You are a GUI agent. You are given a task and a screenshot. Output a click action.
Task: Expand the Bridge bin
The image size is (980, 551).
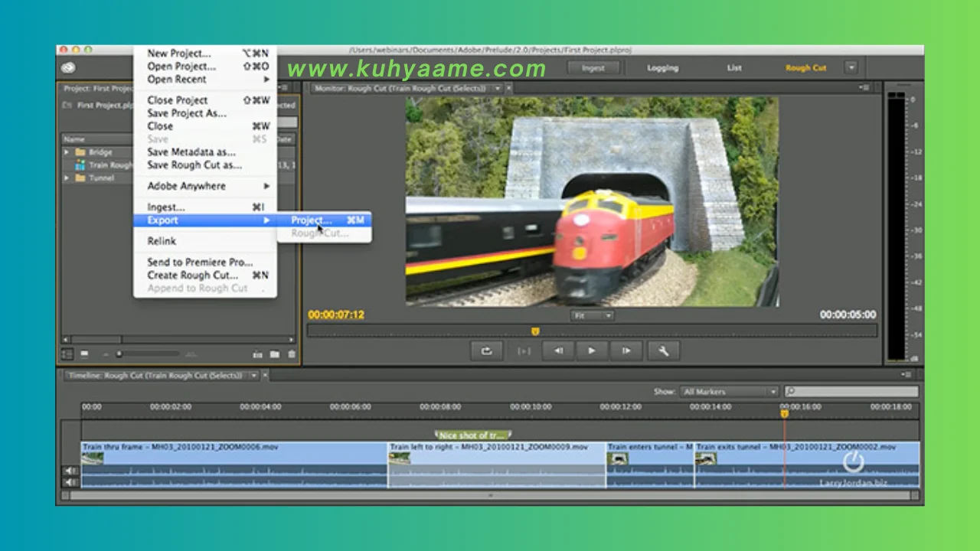click(x=67, y=152)
